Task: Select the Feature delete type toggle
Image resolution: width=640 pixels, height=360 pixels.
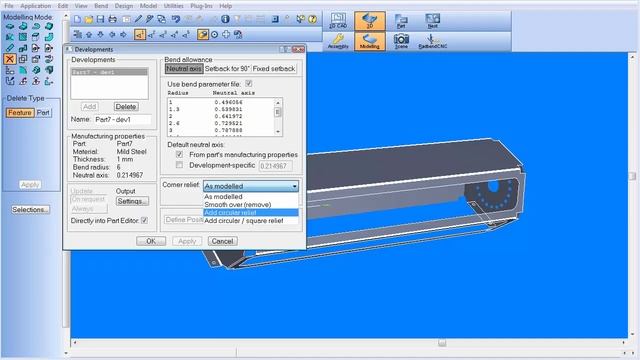Action: tap(20, 113)
